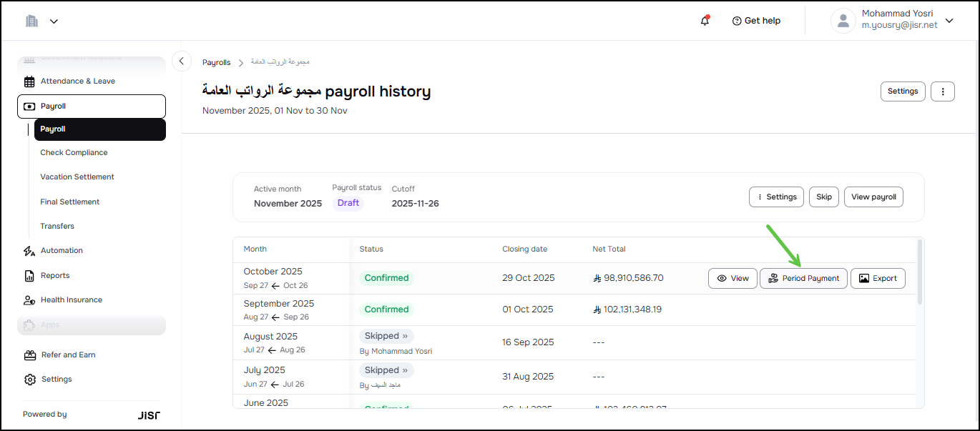Open Attendance & Leave menu item
980x431 pixels.
77,81
